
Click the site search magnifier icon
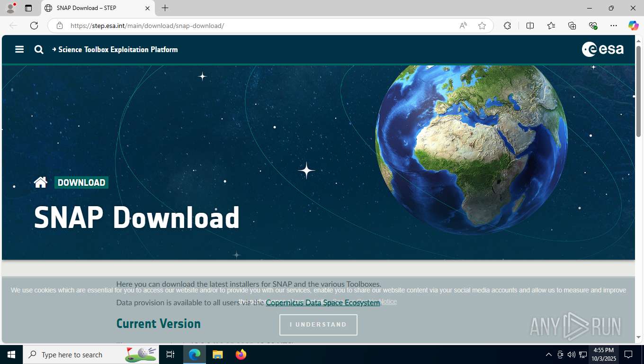coord(39,49)
